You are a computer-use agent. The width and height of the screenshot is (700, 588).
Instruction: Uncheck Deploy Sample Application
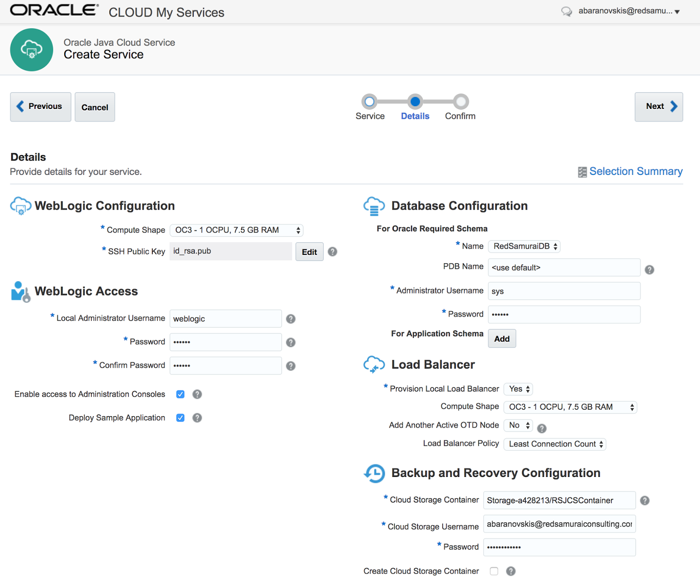point(180,418)
